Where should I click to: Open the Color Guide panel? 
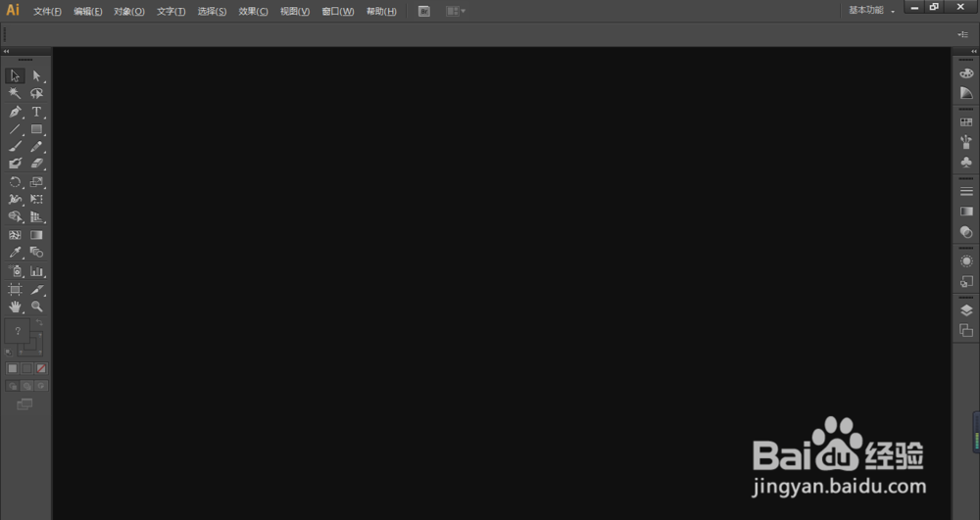[966, 94]
